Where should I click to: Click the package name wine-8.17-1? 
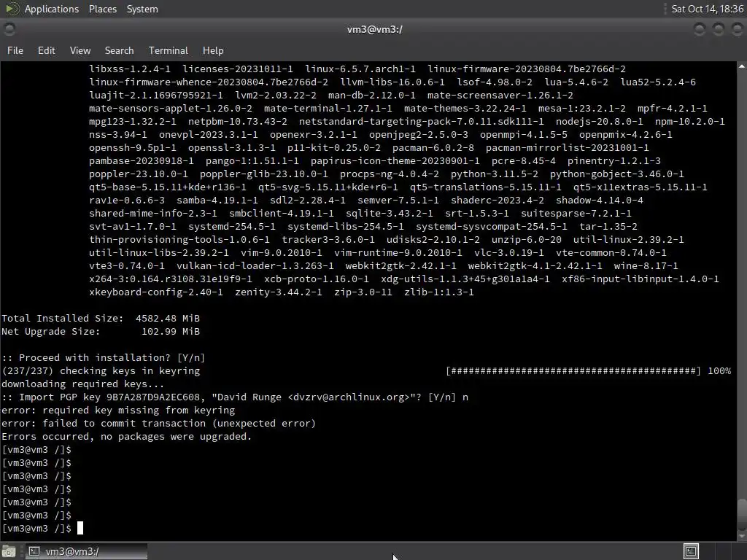(x=646, y=266)
